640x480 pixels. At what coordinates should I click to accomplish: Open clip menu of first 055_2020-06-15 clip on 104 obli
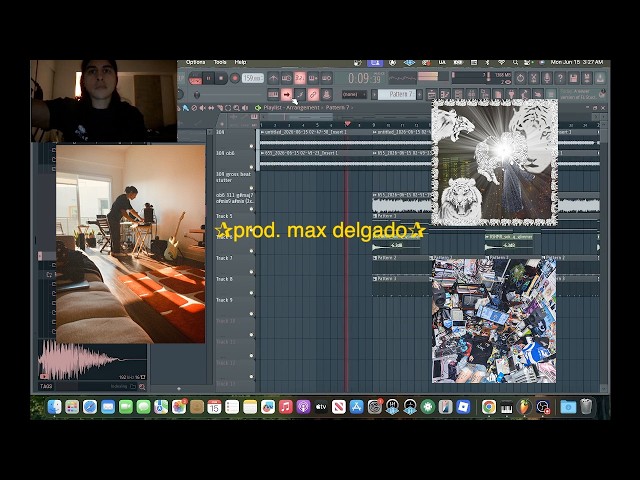(x=262, y=153)
